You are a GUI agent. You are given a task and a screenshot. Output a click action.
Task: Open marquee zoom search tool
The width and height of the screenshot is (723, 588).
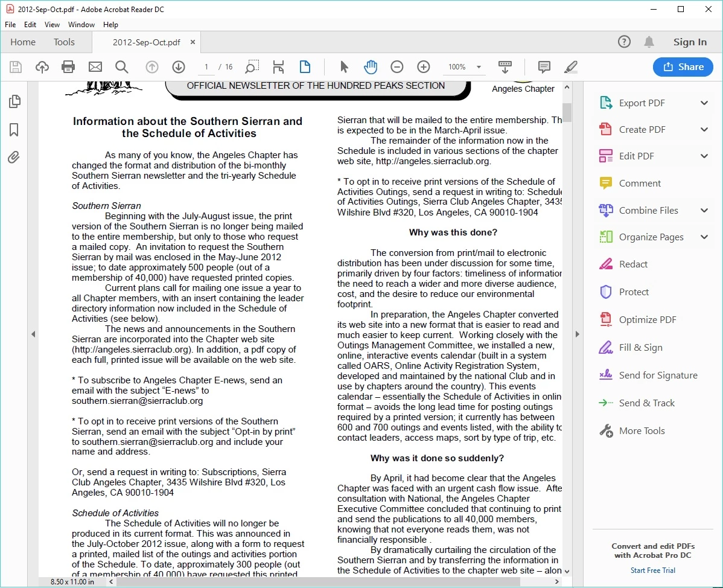click(252, 67)
